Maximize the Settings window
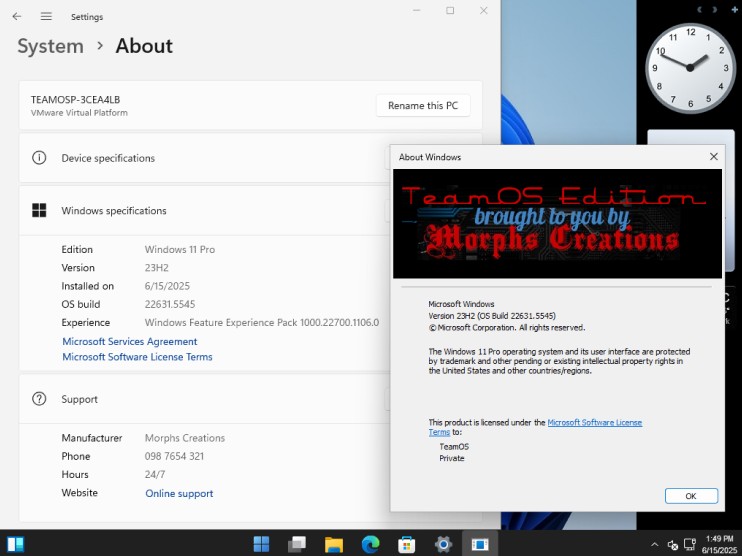This screenshot has width=742, height=556. pos(450,10)
